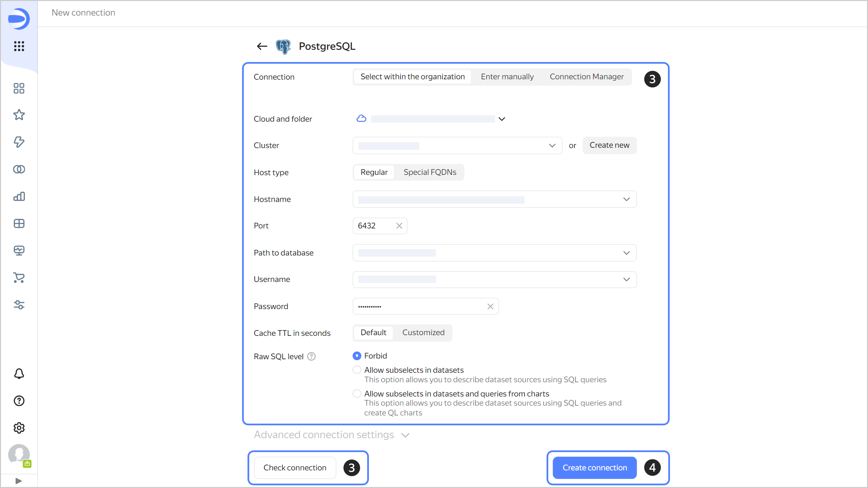Expand the Cloud and folder dropdown
The width and height of the screenshot is (868, 488).
[x=502, y=119]
